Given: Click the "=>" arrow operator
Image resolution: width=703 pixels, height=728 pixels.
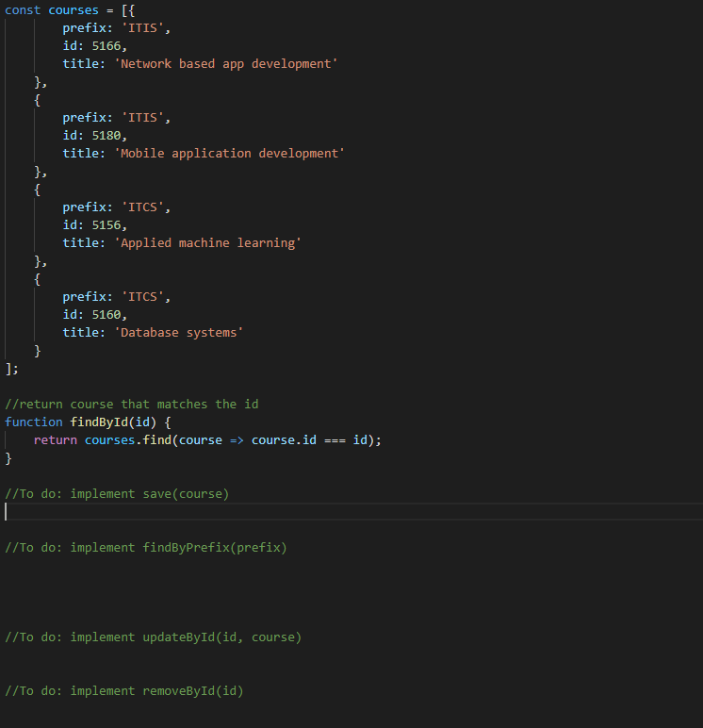Looking at the screenshot, I should tap(237, 440).
